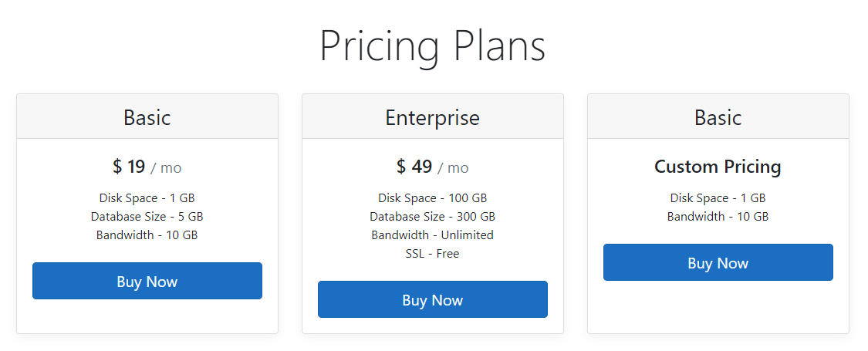
Task: Click Disk Space - 1 GB in the $19 plan
Action: pyautogui.click(x=147, y=197)
